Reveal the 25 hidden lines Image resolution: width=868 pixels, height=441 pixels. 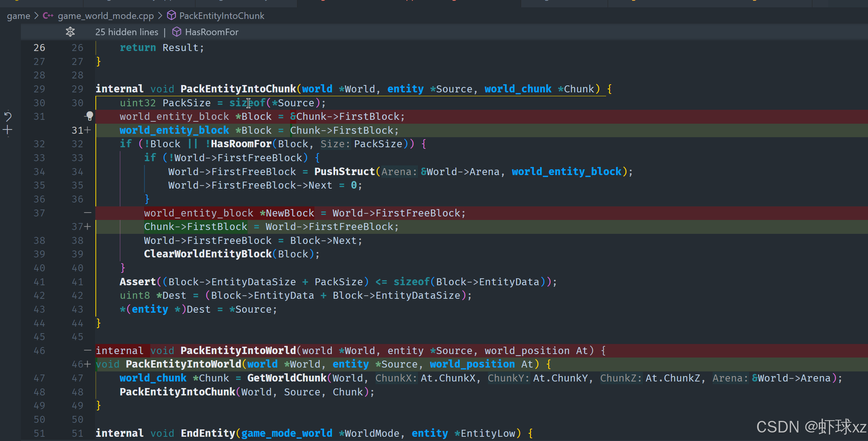126,32
